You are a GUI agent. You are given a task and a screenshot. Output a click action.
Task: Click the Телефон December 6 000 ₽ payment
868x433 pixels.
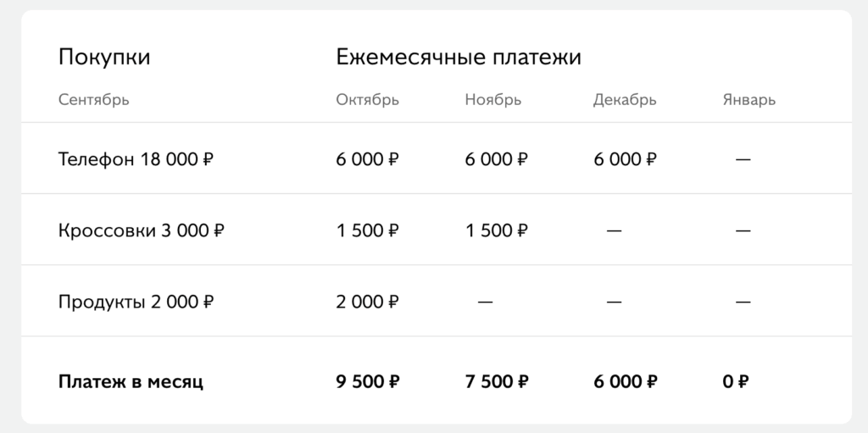click(625, 158)
